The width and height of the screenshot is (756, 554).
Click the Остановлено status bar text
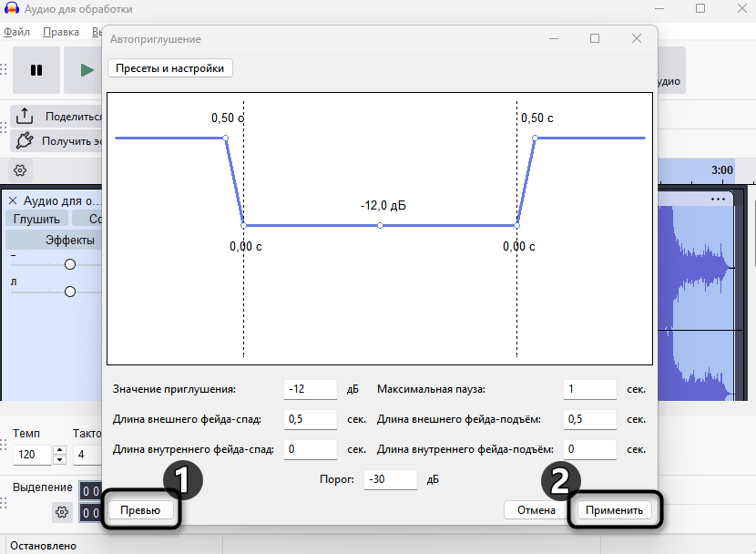(x=44, y=545)
